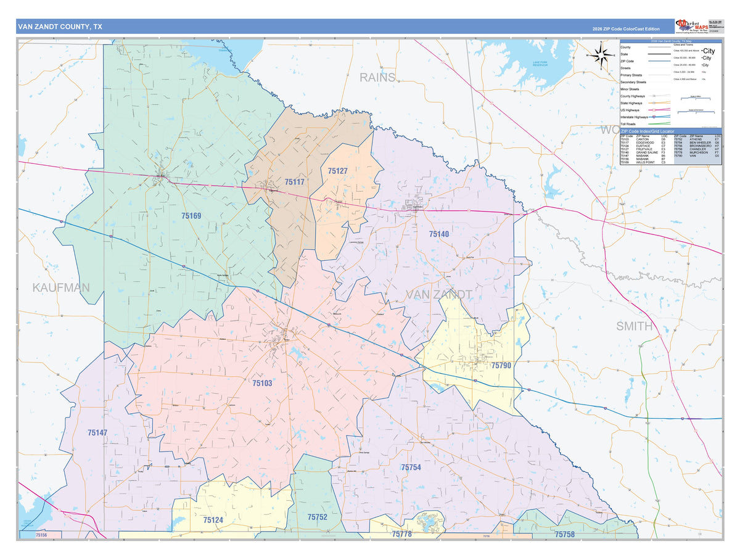Click the 'Secondary Streets' legend entry
This screenshot has width=740, height=560.
[x=633, y=82]
